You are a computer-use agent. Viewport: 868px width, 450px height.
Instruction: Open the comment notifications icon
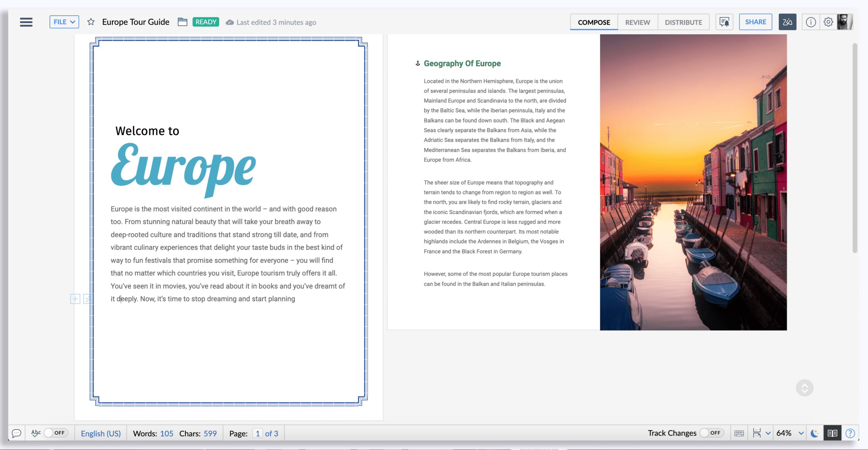[x=724, y=22]
